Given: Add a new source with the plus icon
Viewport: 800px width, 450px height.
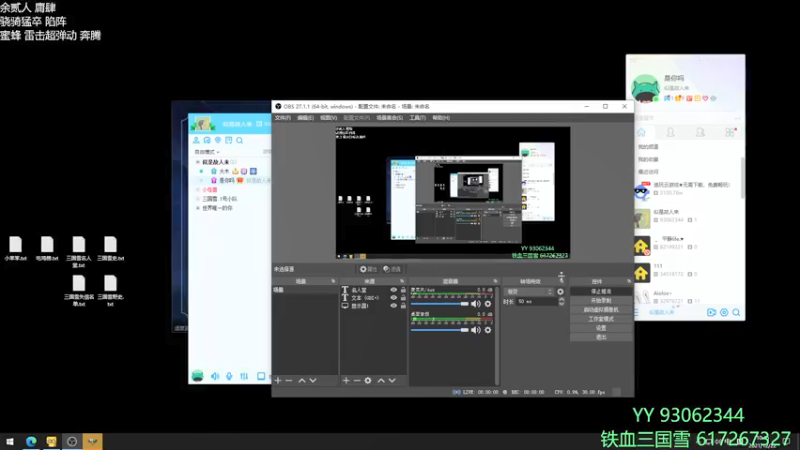Looking at the screenshot, I should [346, 381].
